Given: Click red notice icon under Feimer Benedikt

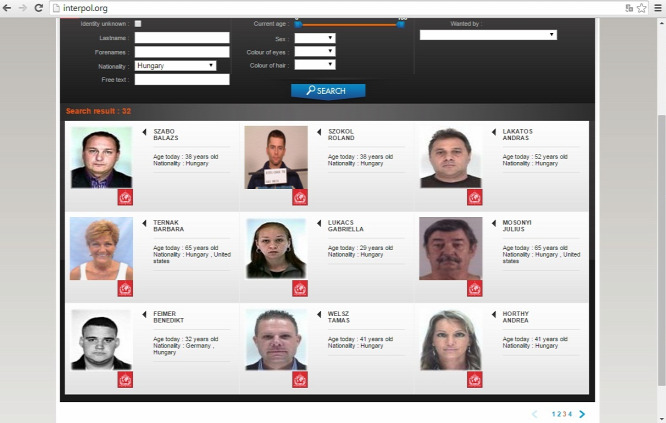Looking at the screenshot, I should [x=125, y=380].
